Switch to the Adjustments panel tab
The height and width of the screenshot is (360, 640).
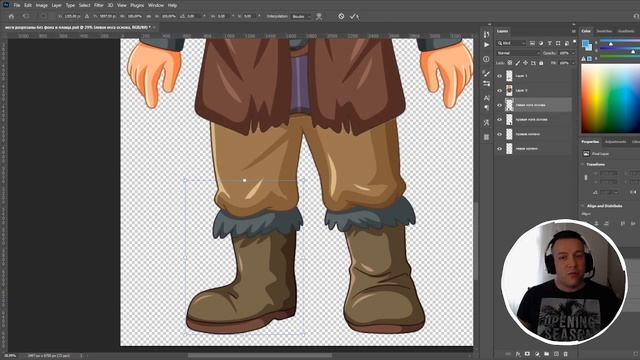[615, 142]
